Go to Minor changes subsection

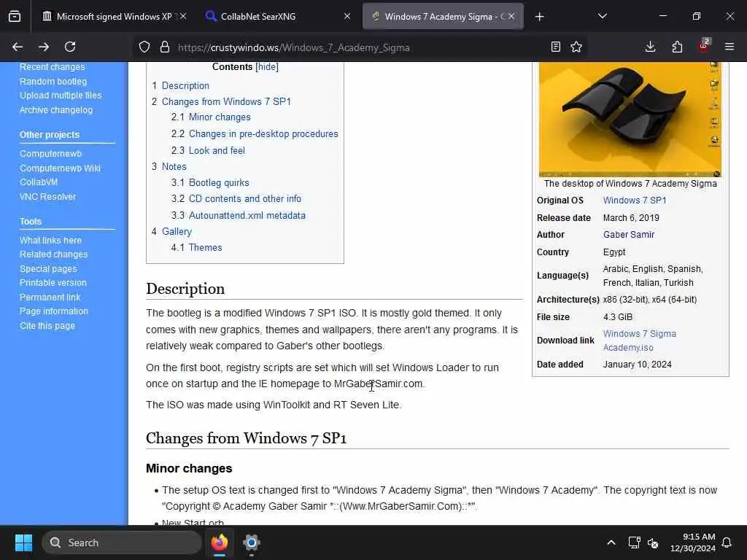(220, 117)
